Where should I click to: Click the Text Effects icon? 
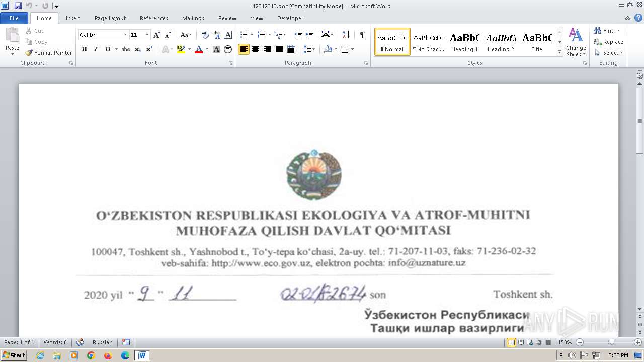point(165,49)
